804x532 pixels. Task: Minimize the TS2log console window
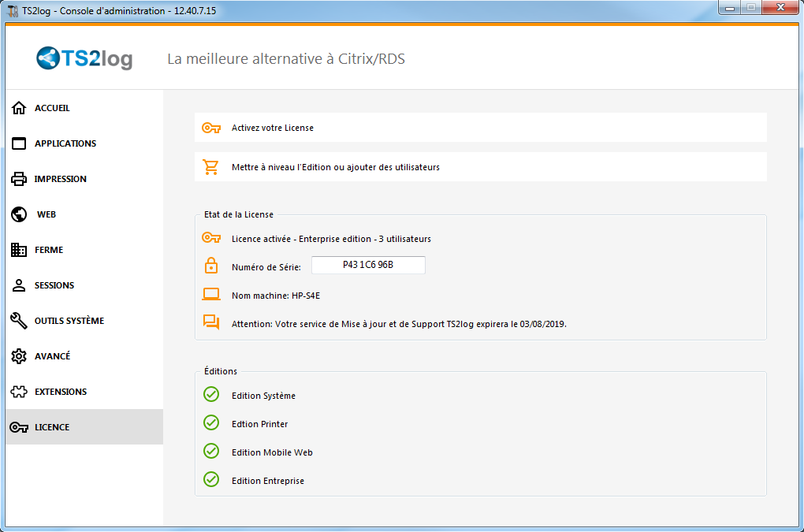(x=730, y=8)
